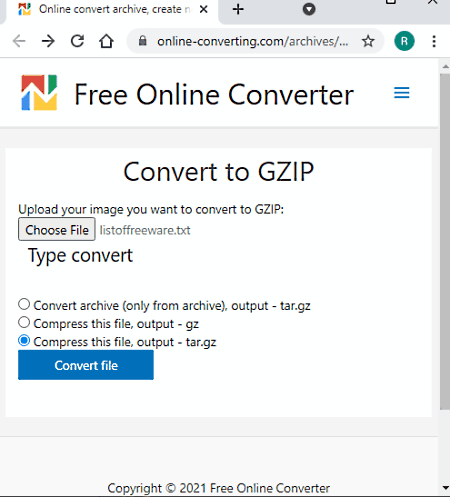Open a new tab with plus

click(x=238, y=9)
